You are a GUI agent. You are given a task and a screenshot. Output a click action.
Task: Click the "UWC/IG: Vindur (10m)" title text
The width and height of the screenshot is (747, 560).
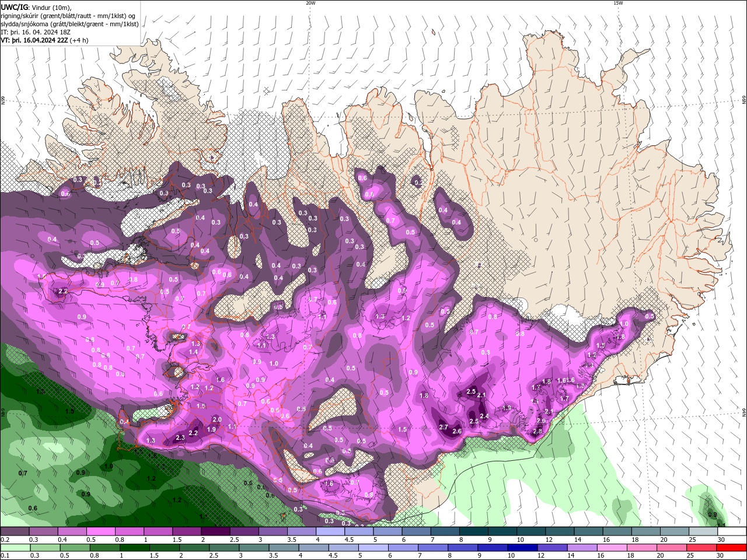(x=36, y=7)
